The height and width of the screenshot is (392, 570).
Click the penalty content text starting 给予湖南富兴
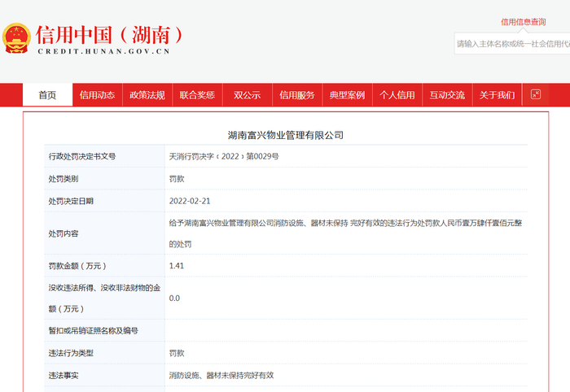tap(345, 233)
